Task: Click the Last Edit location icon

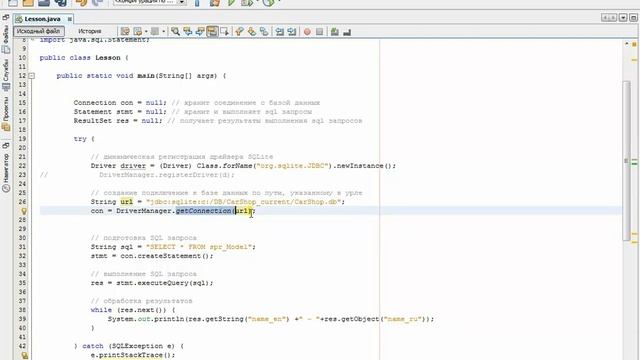Action: coord(125,31)
